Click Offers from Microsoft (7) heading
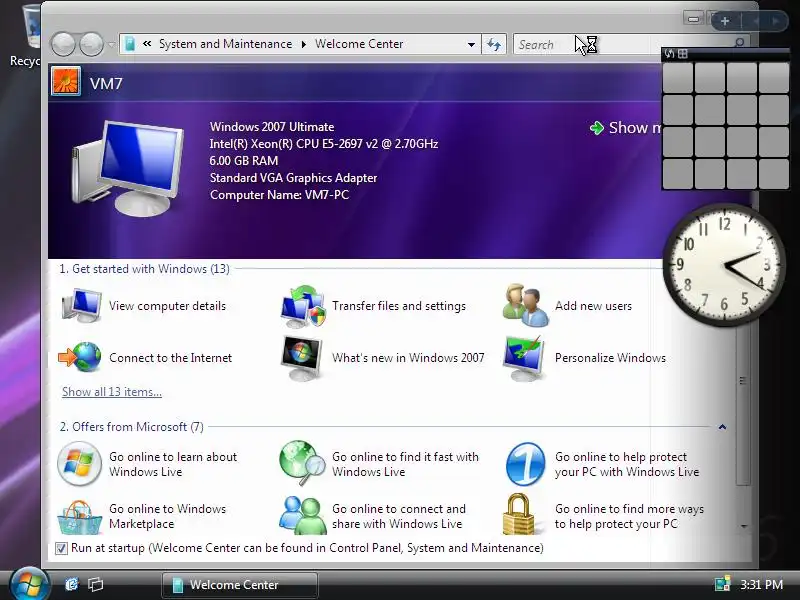Viewport: 800px width, 600px height. point(132,427)
